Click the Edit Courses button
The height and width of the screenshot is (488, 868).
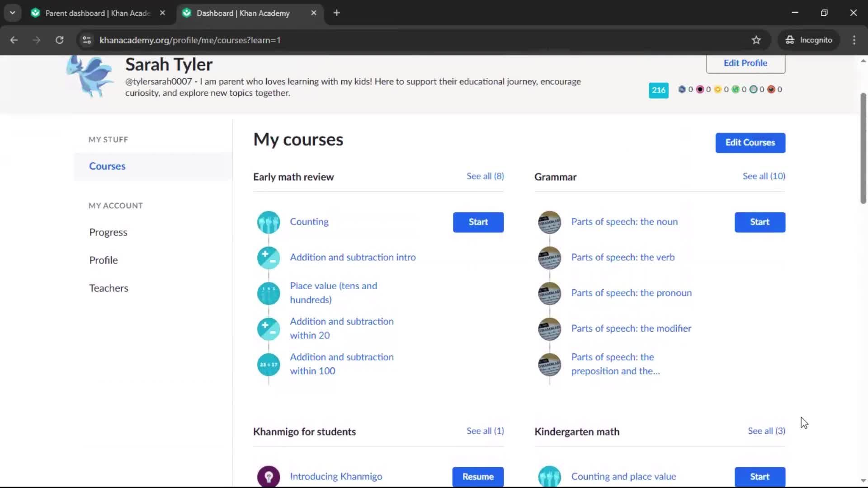pyautogui.click(x=750, y=143)
